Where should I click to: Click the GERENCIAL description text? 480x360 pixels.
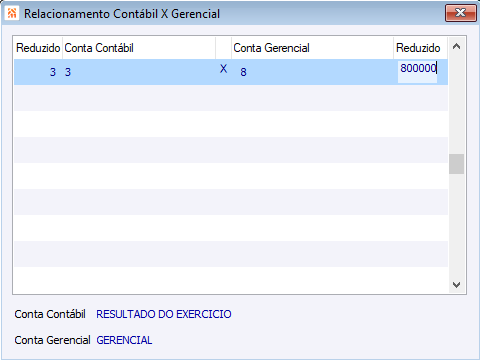pos(124,340)
